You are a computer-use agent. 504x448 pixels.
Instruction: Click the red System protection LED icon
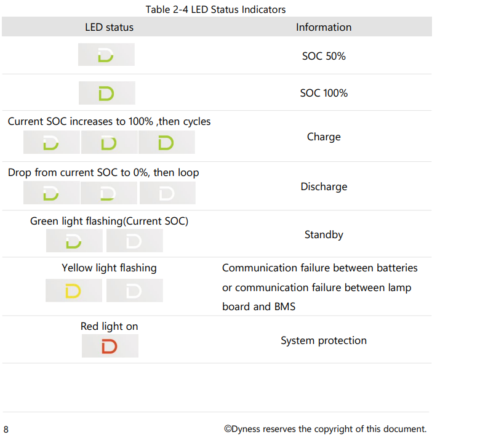tap(110, 346)
